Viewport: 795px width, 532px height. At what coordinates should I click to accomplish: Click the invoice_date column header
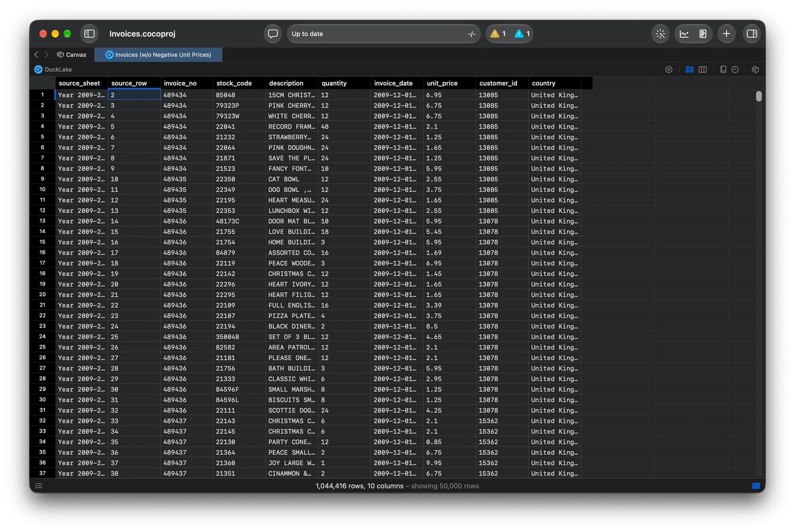(397, 83)
